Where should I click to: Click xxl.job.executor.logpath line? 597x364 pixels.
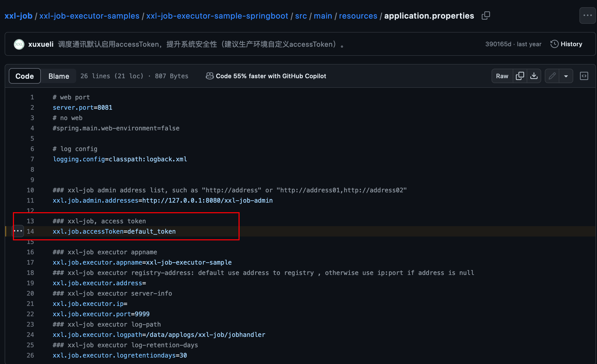(x=159, y=335)
